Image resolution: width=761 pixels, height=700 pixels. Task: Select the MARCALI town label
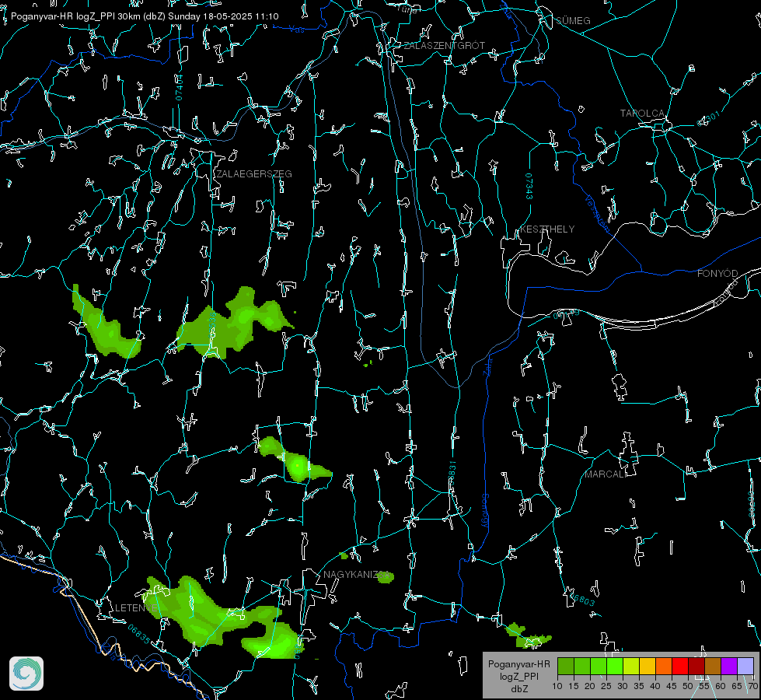606,474
